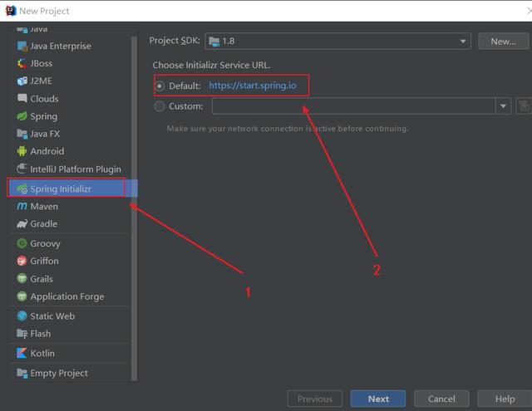Image resolution: width=532 pixels, height=411 pixels.
Task: Expand the Custom URL dropdown arrow
Action: (503, 106)
